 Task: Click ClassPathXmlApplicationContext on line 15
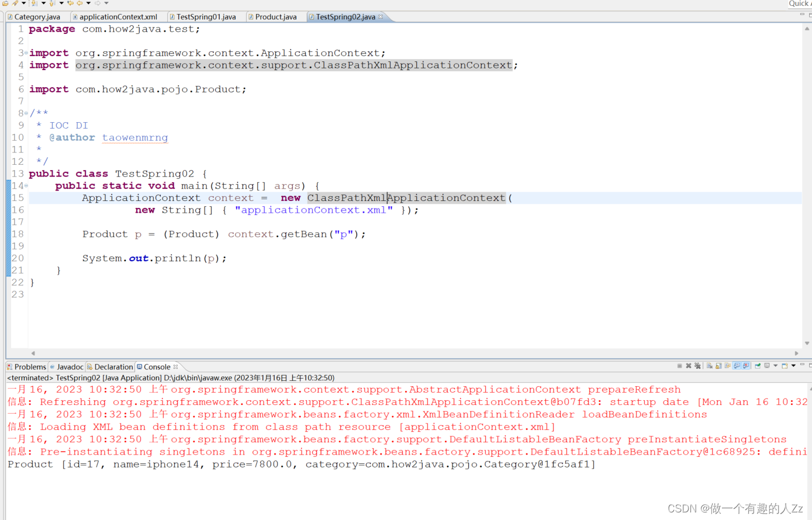click(x=406, y=198)
